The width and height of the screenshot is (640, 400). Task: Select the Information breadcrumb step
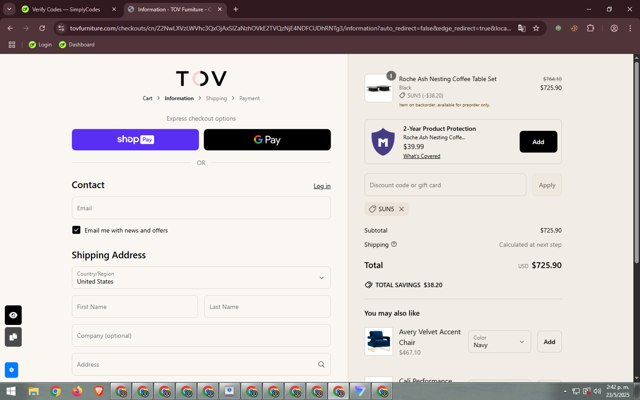179,98
